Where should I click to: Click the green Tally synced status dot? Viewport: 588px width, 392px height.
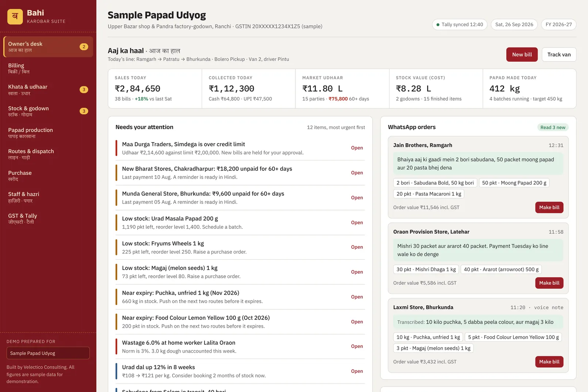click(x=438, y=25)
